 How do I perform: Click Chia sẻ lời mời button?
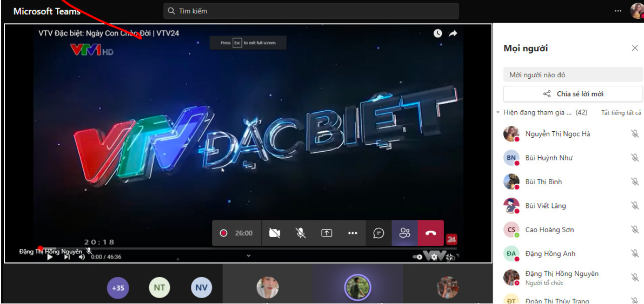tap(573, 94)
